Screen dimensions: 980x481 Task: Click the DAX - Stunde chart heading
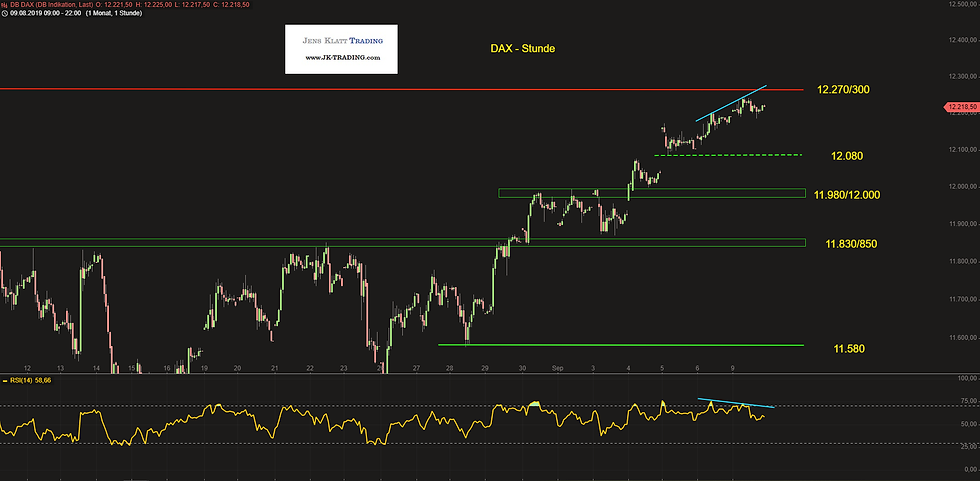click(x=522, y=48)
